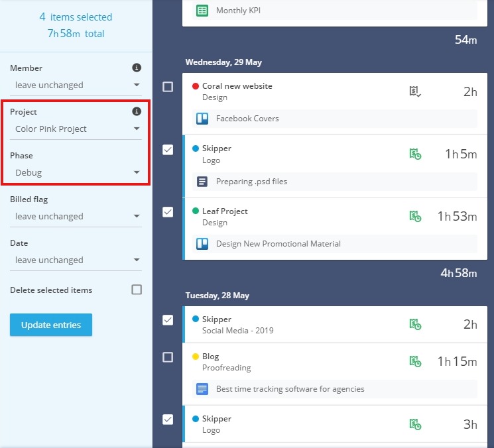This screenshot has height=448, width=494.
Task: Click the Update entries button
Action: pos(51,325)
